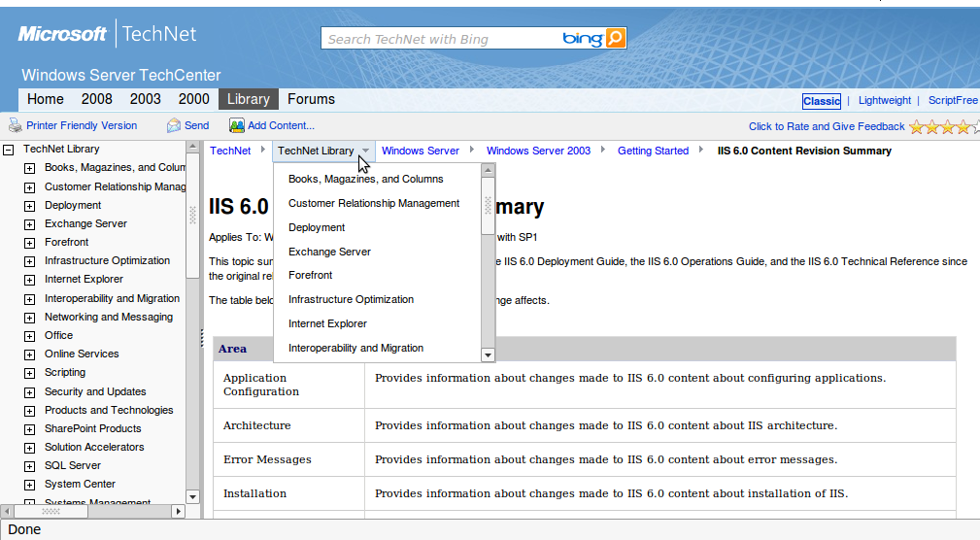Switch to Lightweight view
Image resolution: width=980 pixels, height=540 pixels.
885,101
